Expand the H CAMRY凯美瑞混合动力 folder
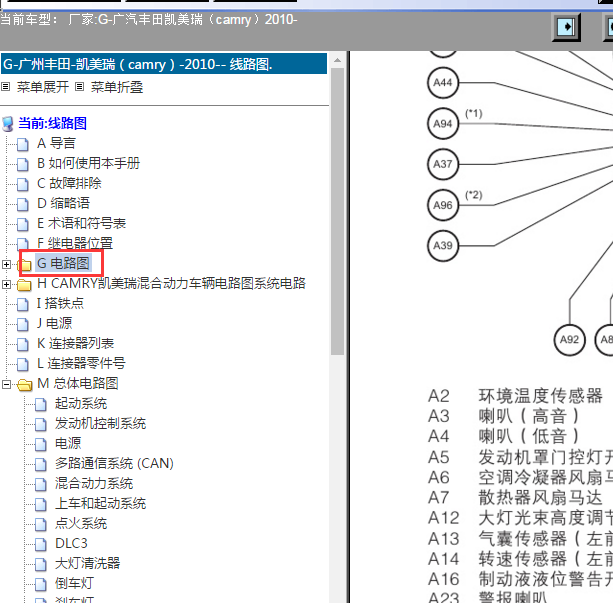Screen dimensions: 613x603 (x=6, y=284)
